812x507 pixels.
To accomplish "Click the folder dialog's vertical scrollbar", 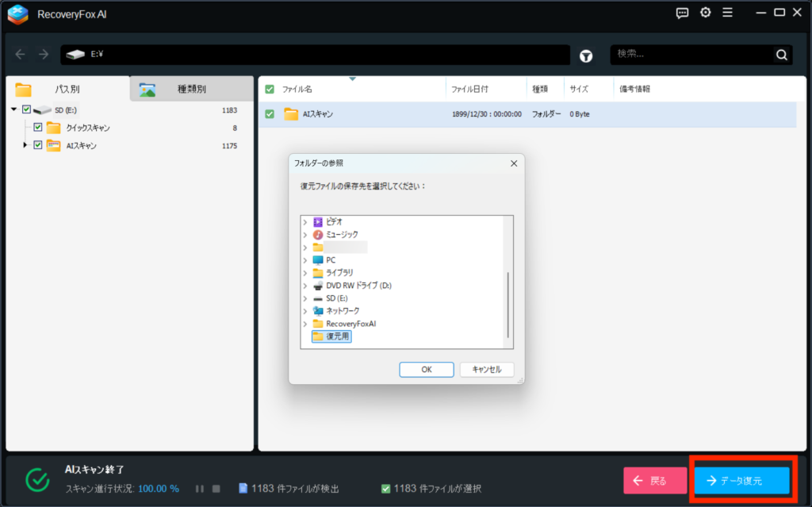I will tap(508, 302).
